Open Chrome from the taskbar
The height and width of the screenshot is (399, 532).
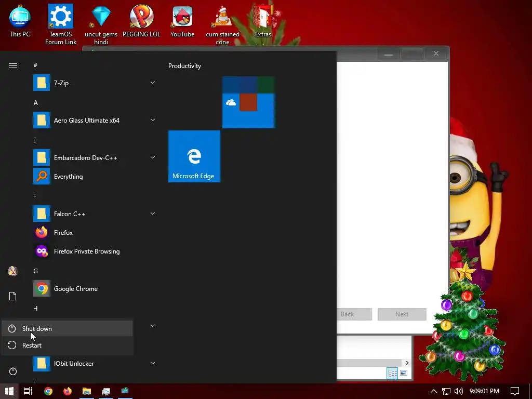tap(48, 391)
